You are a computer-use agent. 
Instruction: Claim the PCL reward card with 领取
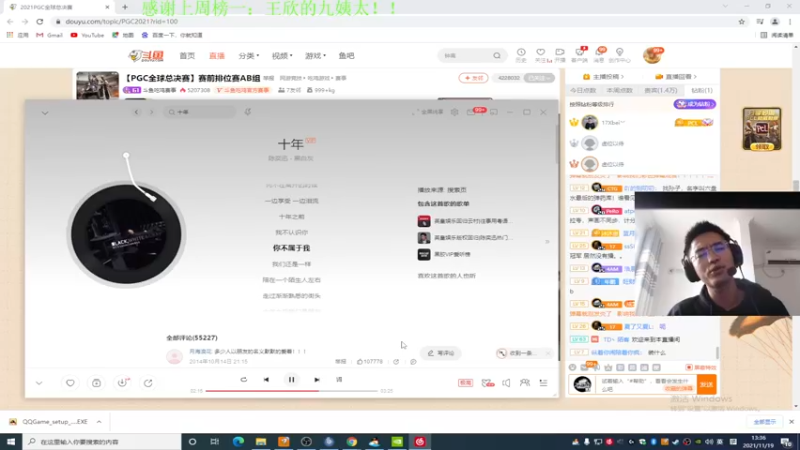click(x=761, y=146)
